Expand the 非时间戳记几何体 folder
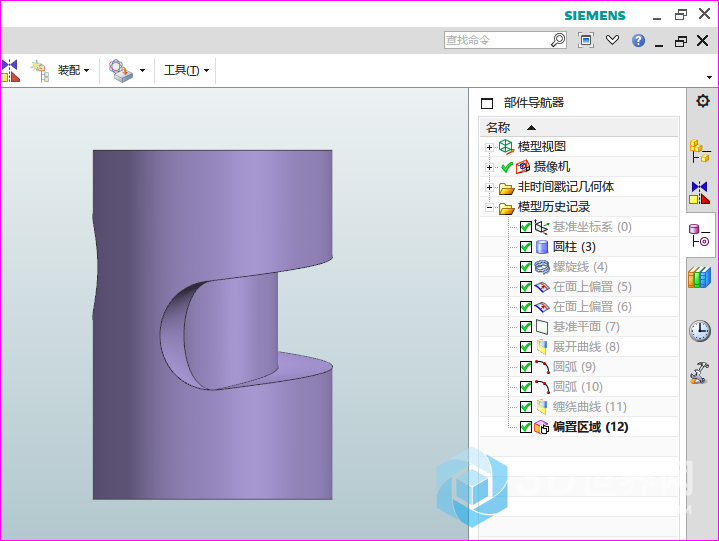The image size is (719, 541). 489,187
